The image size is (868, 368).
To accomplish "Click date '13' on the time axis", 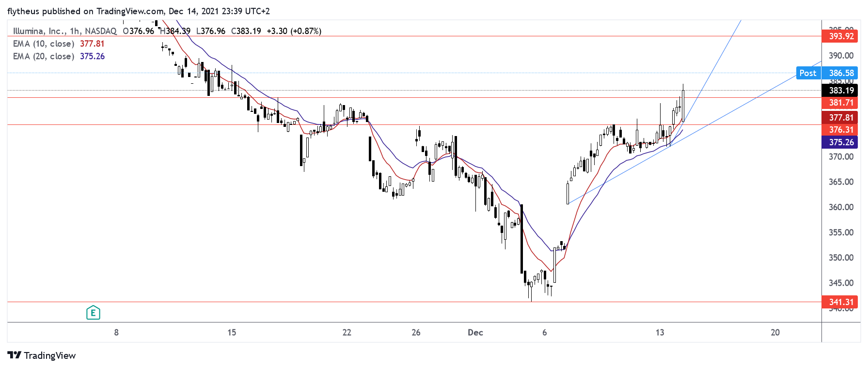I will pos(660,332).
